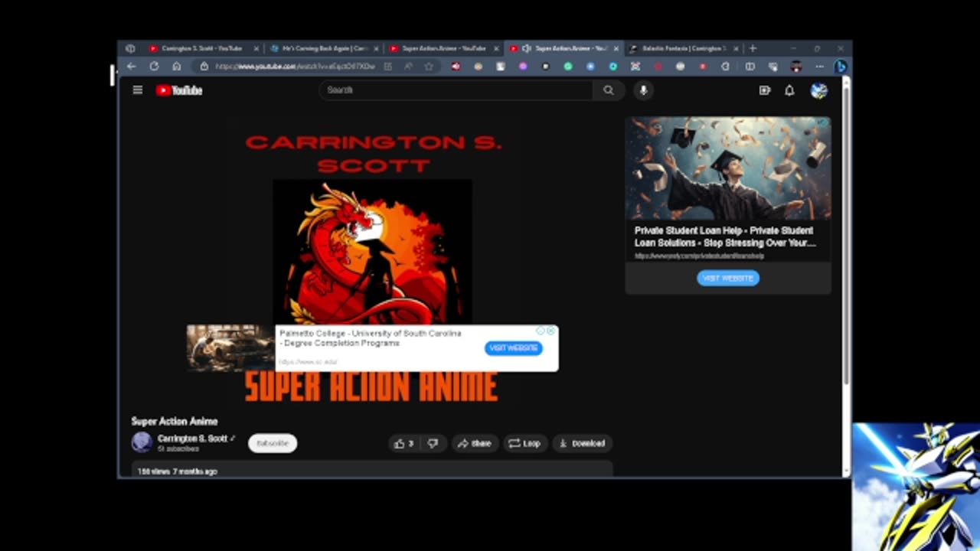Click the Download button

pos(582,443)
